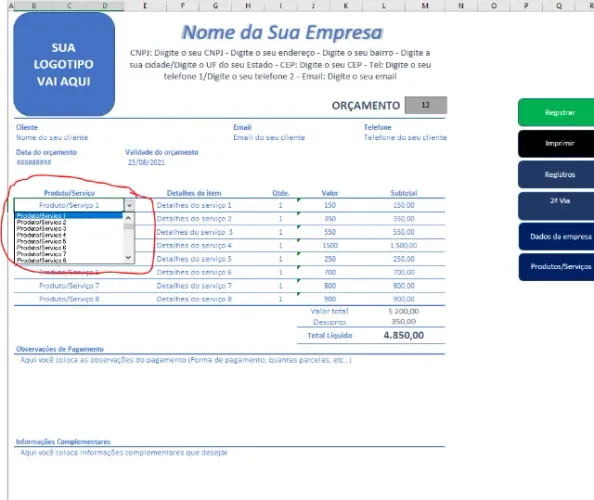594x500 pixels.
Task: Select the Produto/Serviço 8 cell
Action: (69, 299)
